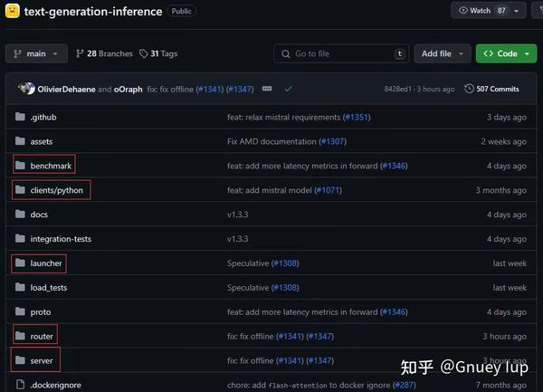The width and height of the screenshot is (543, 392).
Task: Open pull request #1351 link
Action: [x=357, y=117]
